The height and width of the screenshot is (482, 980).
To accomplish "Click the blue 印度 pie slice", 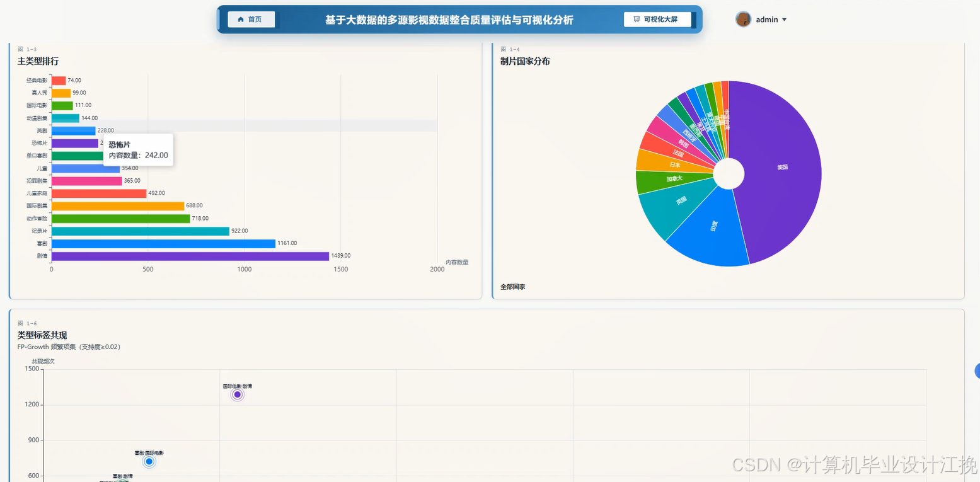I will point(713,226).
